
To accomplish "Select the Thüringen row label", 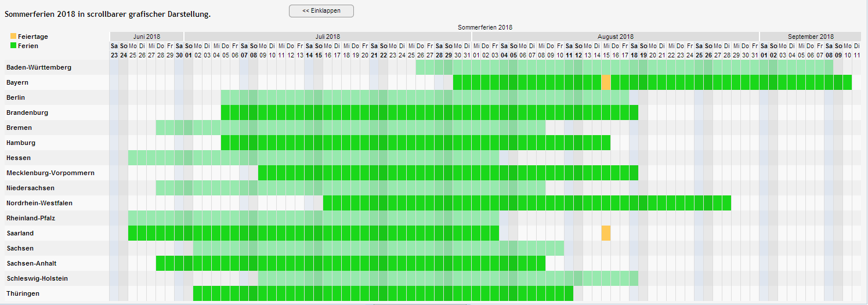I will 23,293.
